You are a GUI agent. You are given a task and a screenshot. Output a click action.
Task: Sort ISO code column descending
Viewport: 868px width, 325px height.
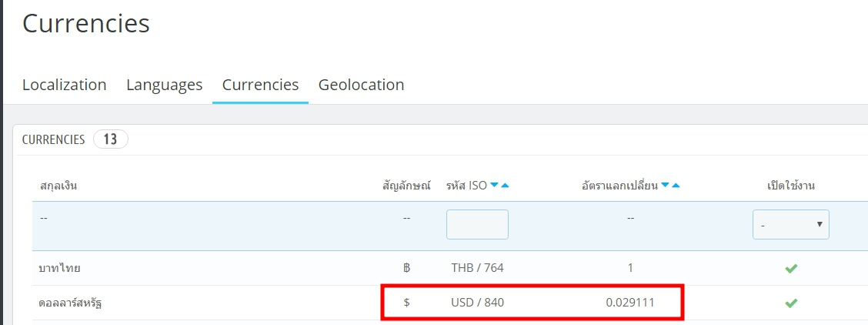[495, 186]
